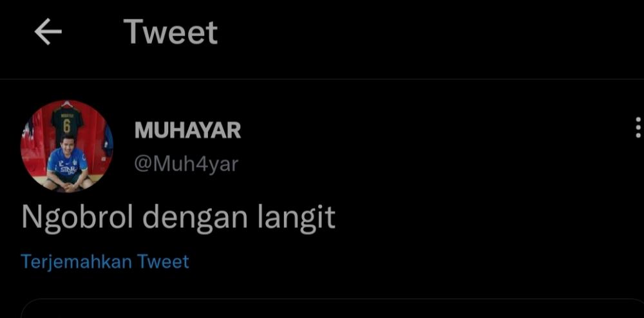Open the three-dot more options menu
The width and height of the screenshot is (644, 318).
pos(638,127)
